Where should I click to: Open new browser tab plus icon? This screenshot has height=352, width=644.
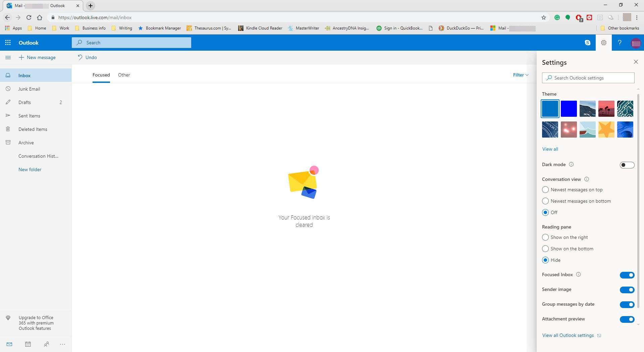pos(91,6)
